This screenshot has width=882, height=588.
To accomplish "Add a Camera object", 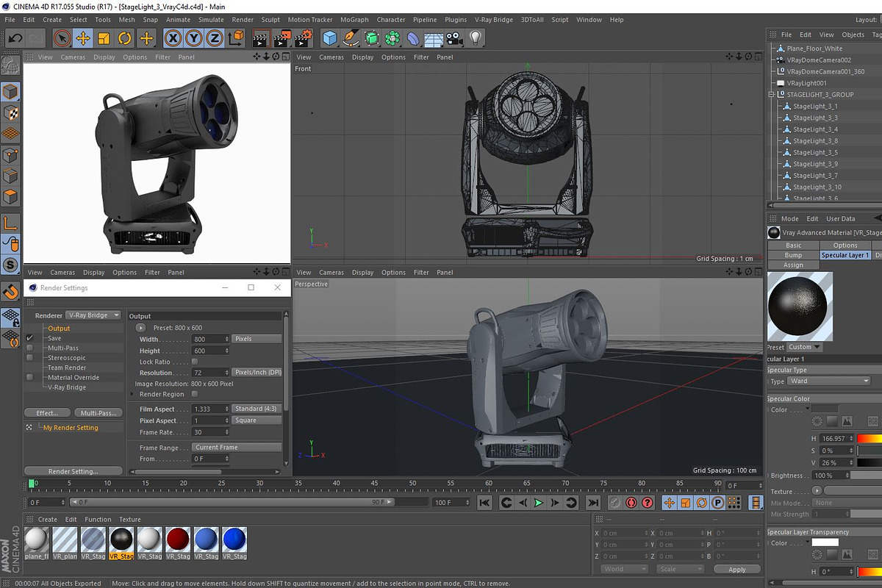I will [x=455, y=38].
